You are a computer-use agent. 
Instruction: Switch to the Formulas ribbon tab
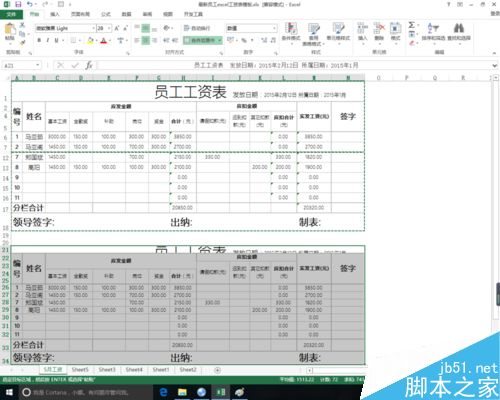pyautogui.click(x=106, y=14)
